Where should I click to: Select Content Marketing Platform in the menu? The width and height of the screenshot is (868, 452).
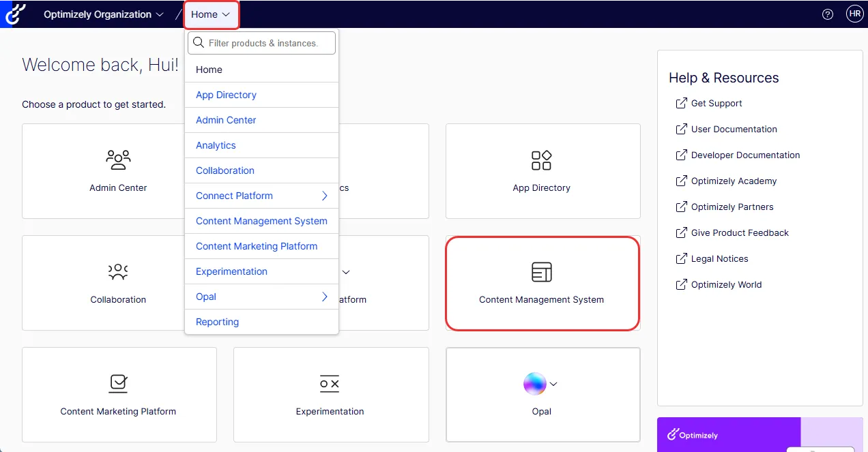coord(261,246)
